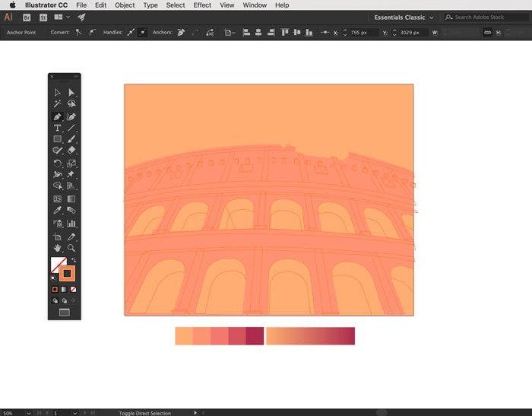Select the Direct Selection white arrow tool
This screenshot has width=532, height=416.
pos(71,93)
